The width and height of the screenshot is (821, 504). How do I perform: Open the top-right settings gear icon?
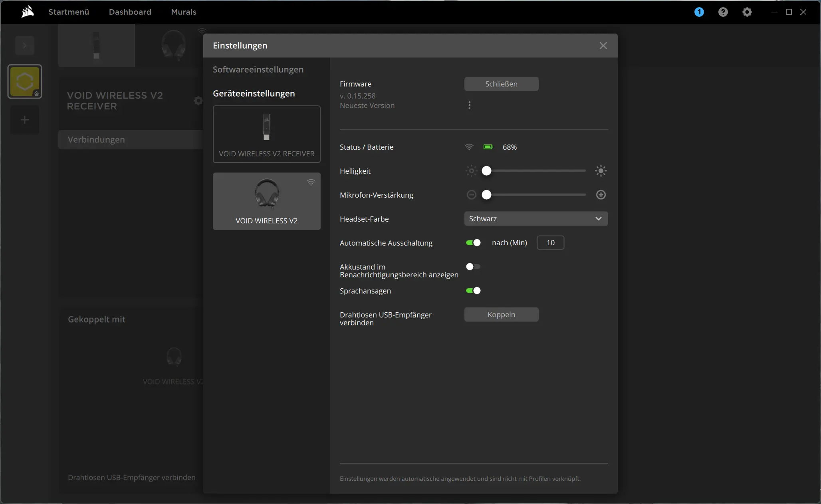[747, 12]
